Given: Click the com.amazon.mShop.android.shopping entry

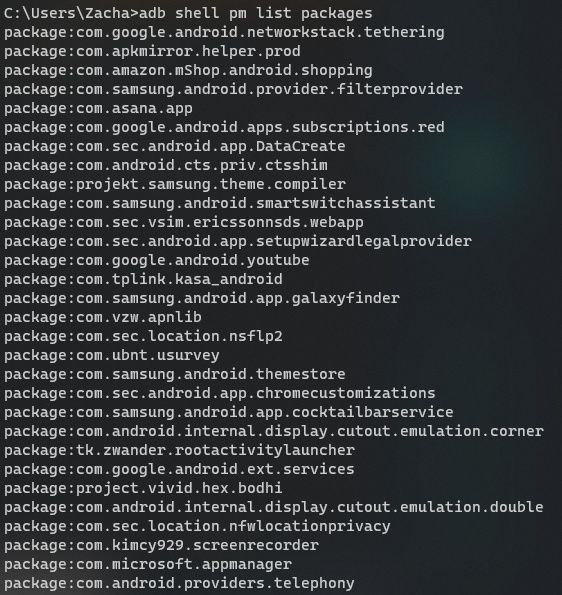Looking at the screenshot, I should [x=188, y=70].
